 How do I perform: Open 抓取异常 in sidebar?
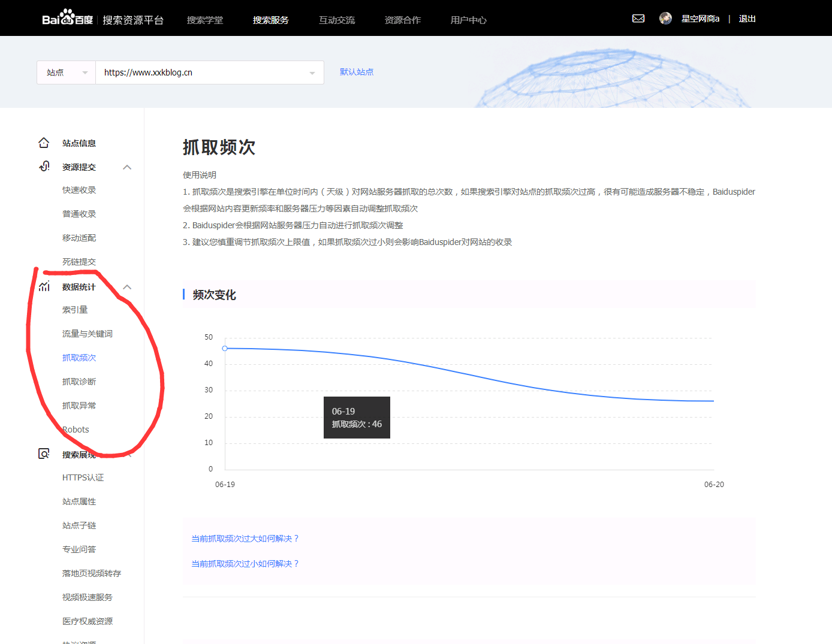coord(79,406)
